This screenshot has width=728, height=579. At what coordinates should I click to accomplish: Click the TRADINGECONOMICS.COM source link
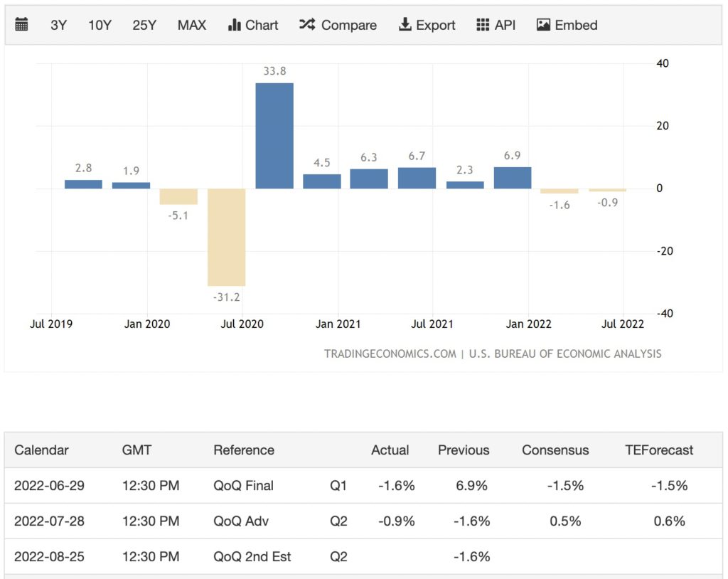[x=390, y=354]
